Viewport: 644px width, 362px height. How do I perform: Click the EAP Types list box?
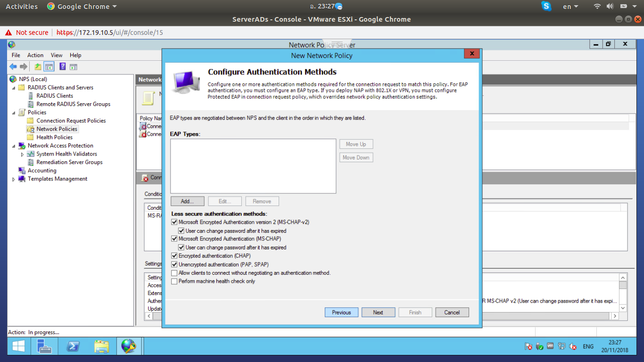(x=253, y=166)
